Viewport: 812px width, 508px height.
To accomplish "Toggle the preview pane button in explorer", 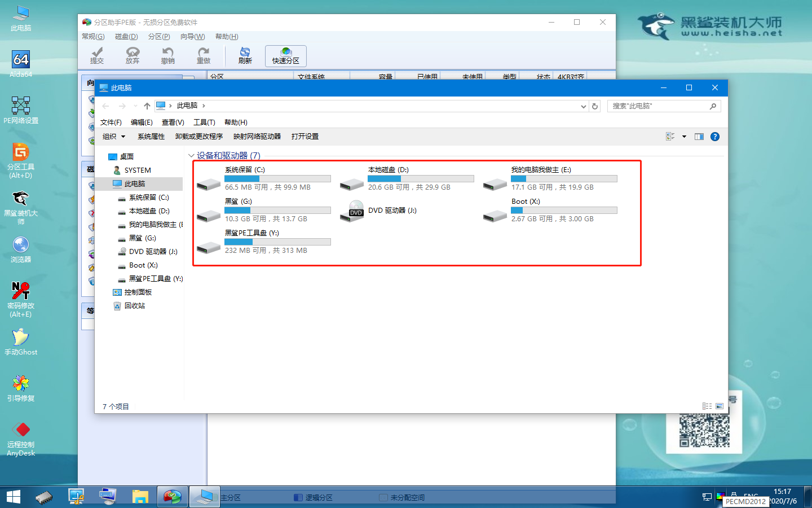I will point(699,137).
